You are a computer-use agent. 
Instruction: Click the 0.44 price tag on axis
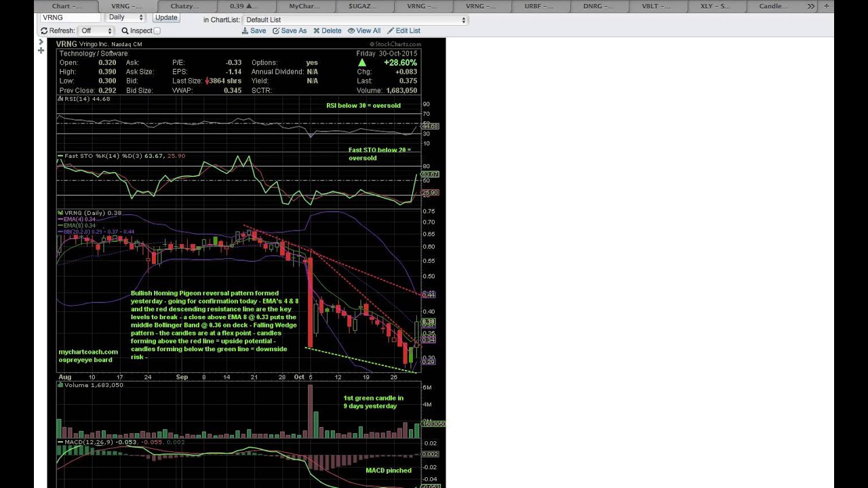click(x=429, y=295)
